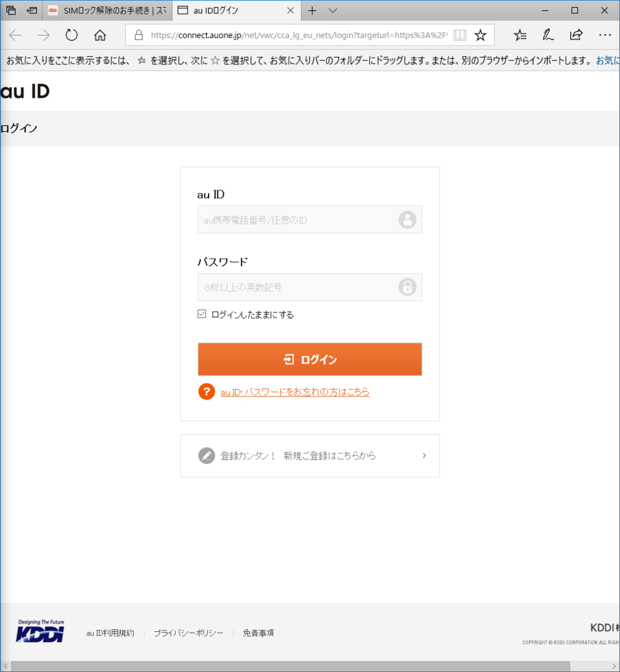Click the パスワード input field

(x=310, y=287)
